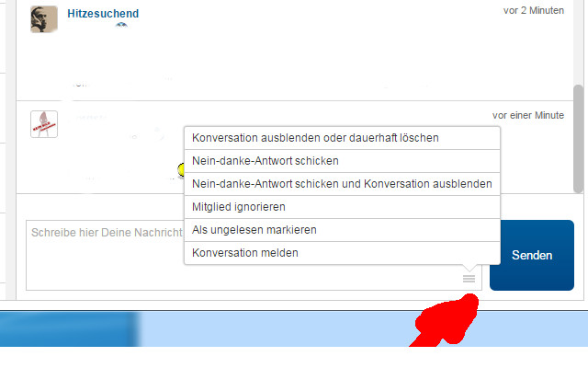Click the Hitzesuchend profile avatar
Image resolution: width=588 pixels, height=368 pixels.
(x=44, y=19)
